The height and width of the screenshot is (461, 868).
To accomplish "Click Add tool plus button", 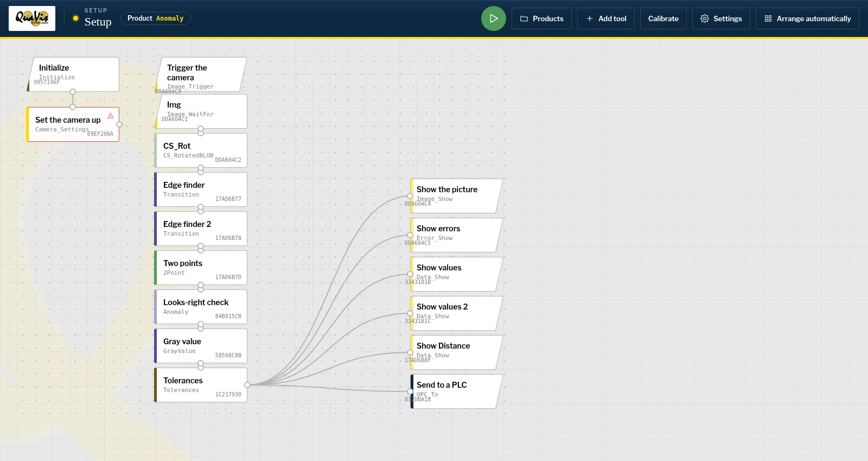I will tap(606, 18).
